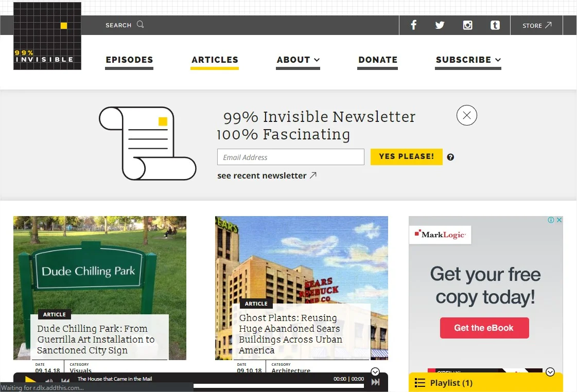Click the Email Address input field
Image resolution: width=577 pixels, height=392 pixels.
(291, 157)
